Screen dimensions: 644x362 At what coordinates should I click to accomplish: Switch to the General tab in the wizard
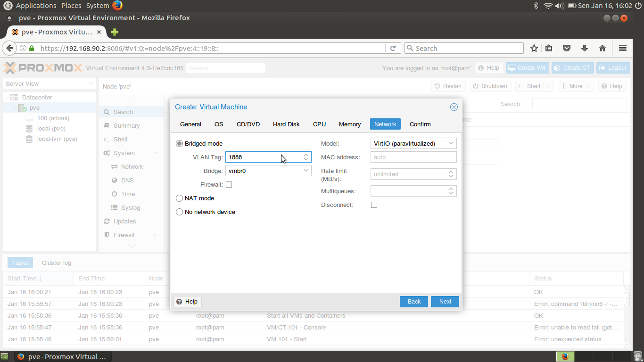[190, 124]
